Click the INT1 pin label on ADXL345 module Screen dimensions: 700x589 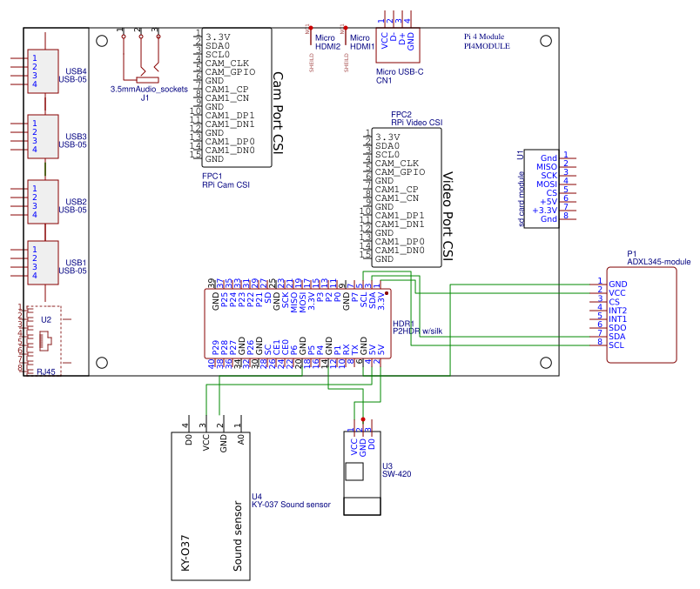click(x=618, y=319)
